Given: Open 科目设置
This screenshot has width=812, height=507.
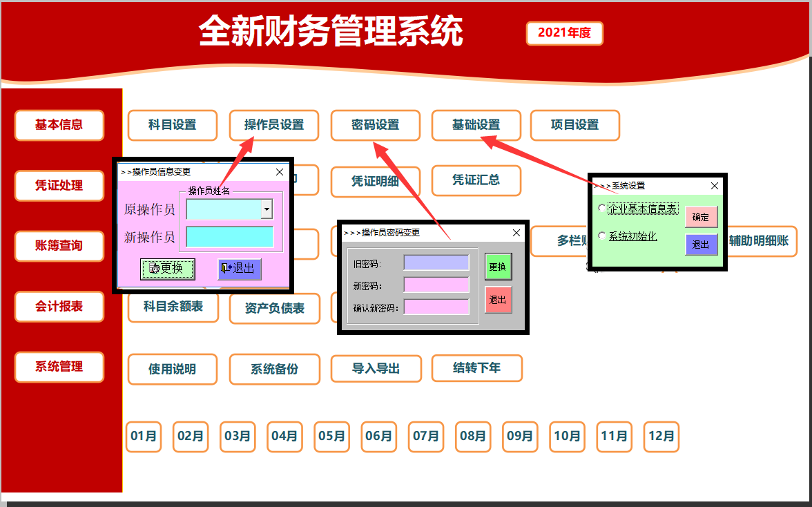Looking at the screenshot, I should click(x=173, y=125).
